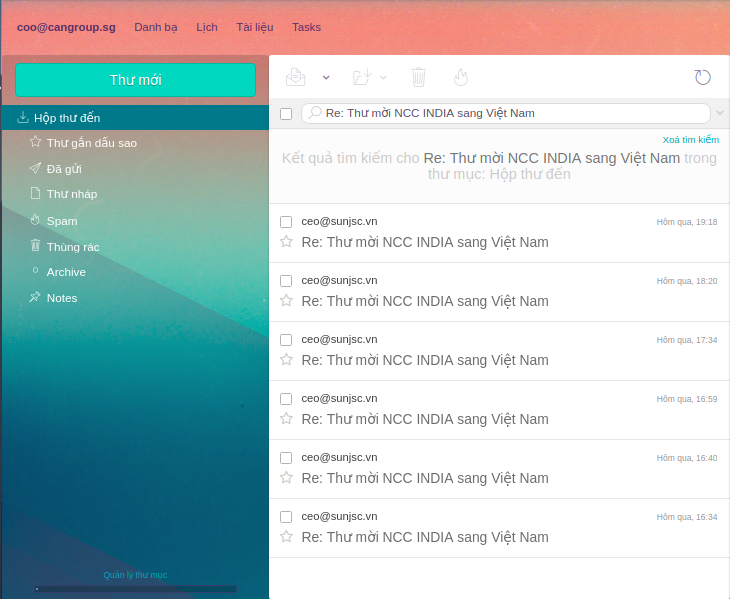
Task: Click the Hôm qua, 16:34 timestamp
Action: [687, 517]
